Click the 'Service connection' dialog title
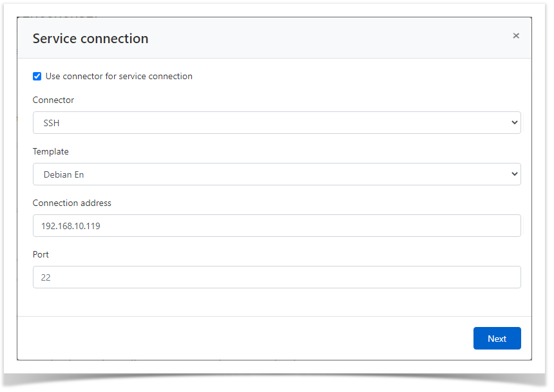The image size is (554, 392). click(x=90, y=39)
